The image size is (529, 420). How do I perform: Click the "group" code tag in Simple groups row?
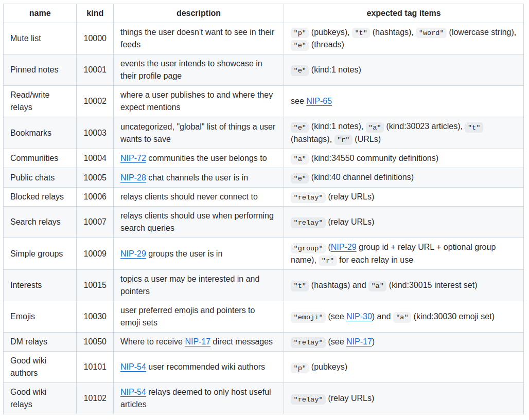coord(308,247)
